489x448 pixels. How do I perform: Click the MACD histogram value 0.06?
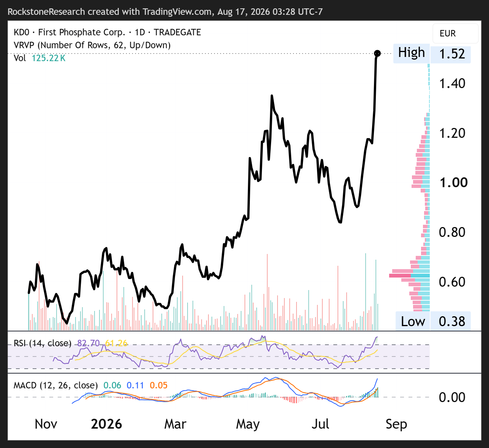click(x=112, y=385)
